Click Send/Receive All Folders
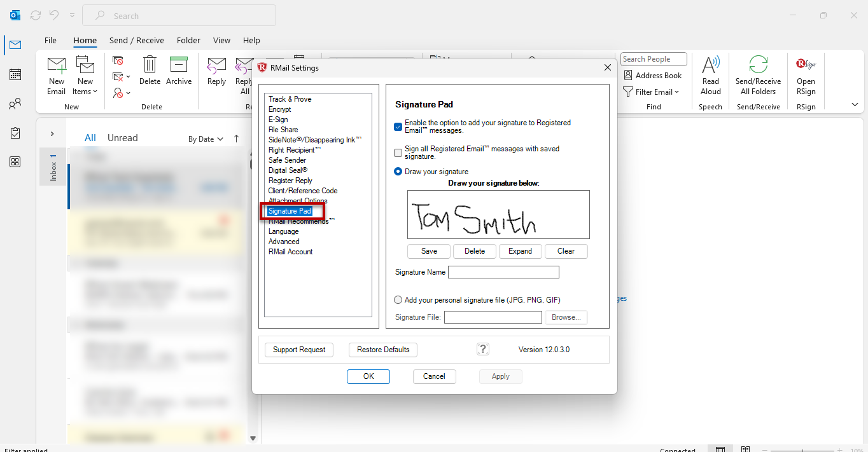The height and width of the screenshot is (452, 868). pyautogui.click(x=758, y=76)
